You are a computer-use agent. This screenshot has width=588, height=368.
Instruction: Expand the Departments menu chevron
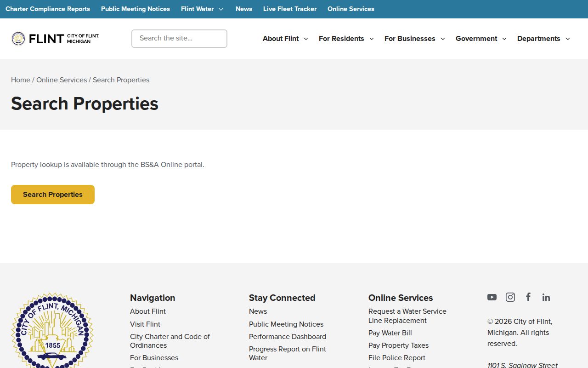pos(568,39)
